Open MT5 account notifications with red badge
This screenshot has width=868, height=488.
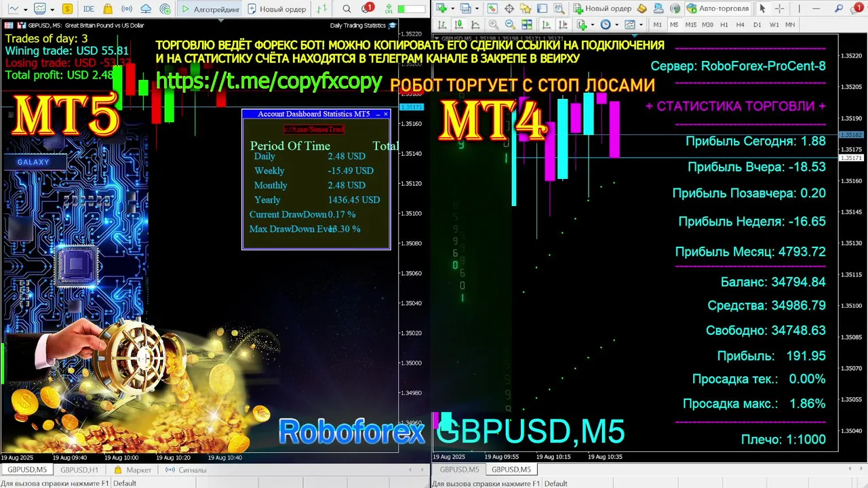point(367,8)
